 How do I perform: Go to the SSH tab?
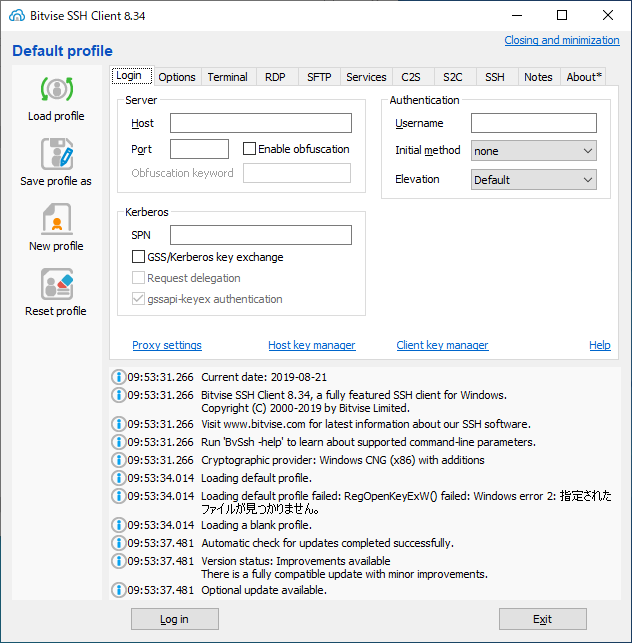[495, 77]
